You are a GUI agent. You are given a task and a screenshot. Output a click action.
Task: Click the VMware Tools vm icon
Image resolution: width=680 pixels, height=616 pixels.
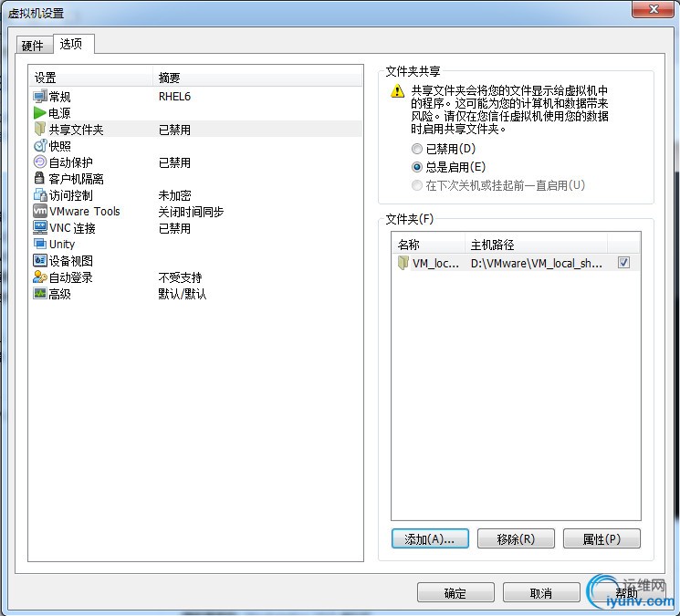40,211
